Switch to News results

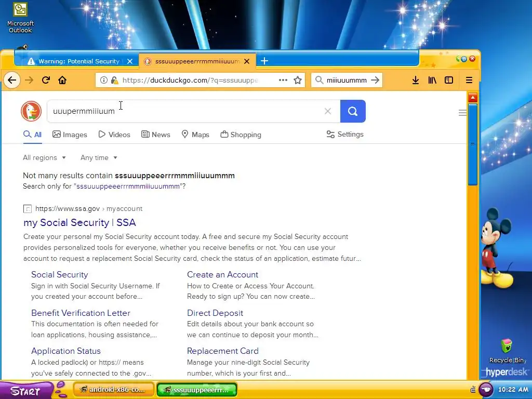(156, 135)
